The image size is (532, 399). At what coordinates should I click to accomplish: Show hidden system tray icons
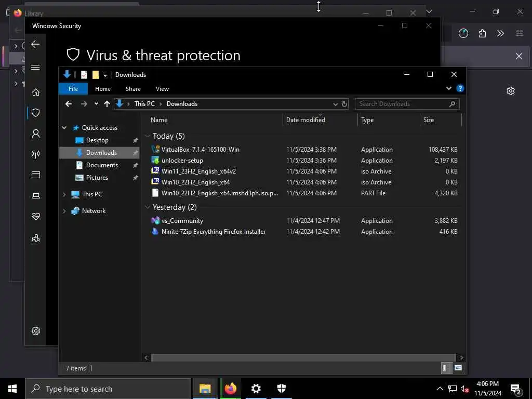coord(440,389)
